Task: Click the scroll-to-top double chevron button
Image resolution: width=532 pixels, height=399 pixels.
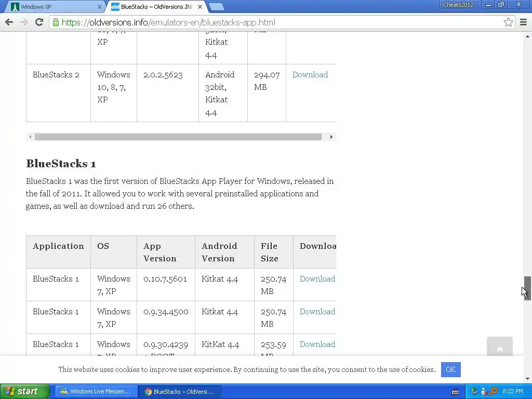Action: [499, 347]
